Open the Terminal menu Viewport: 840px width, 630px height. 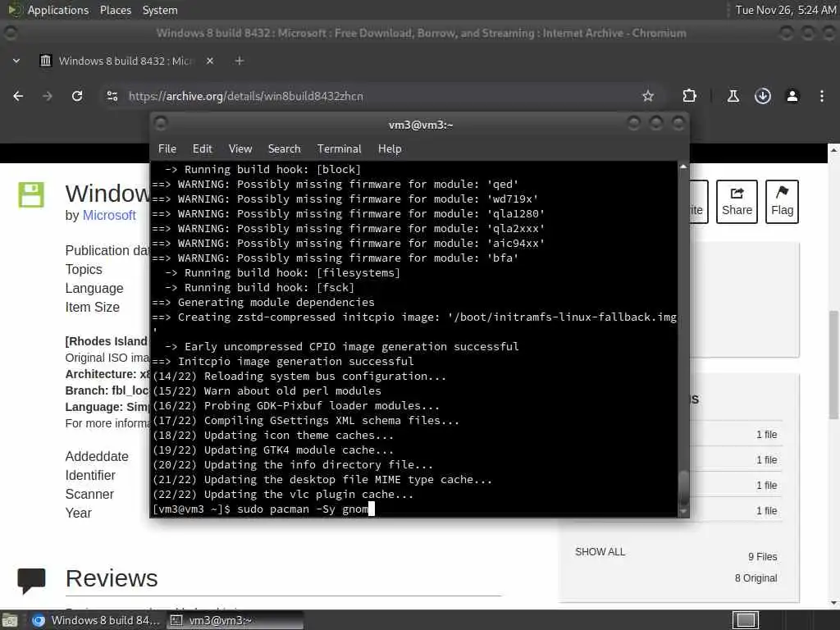[x=339, y=149]
